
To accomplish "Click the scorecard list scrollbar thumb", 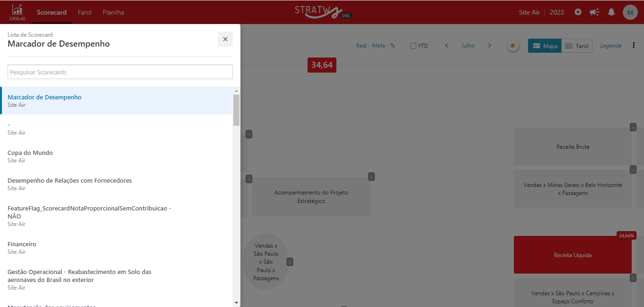I will tap(237, 110).
